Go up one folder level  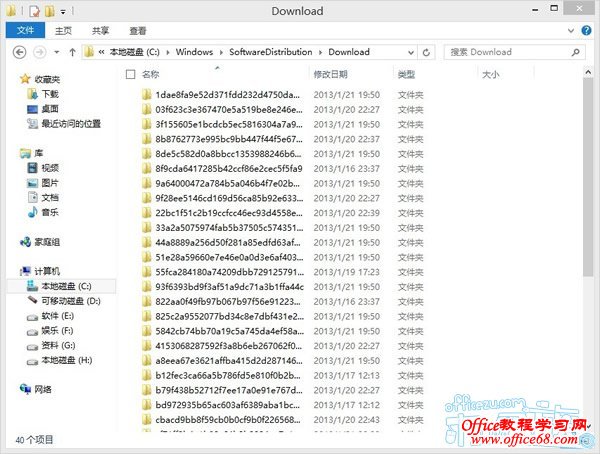72,52
